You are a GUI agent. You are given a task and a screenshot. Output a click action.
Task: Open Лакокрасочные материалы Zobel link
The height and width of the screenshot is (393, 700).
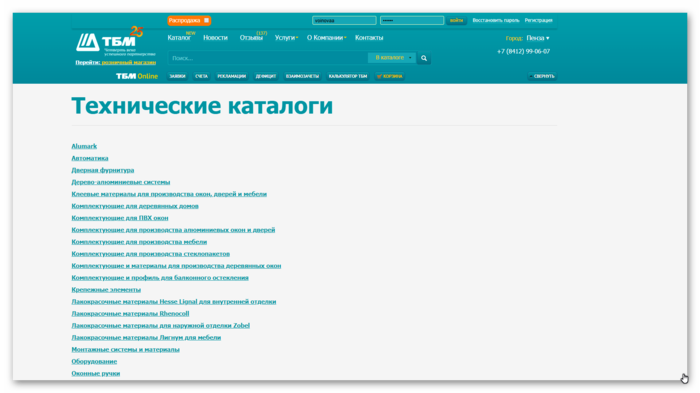(161, 326)
